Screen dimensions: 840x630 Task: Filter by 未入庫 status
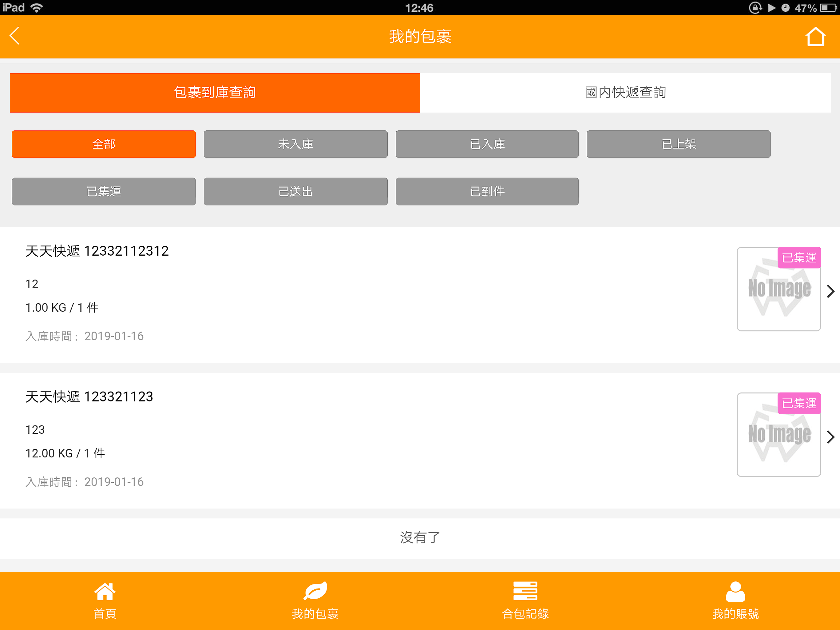pyautogui.click(x=295, y=144)
